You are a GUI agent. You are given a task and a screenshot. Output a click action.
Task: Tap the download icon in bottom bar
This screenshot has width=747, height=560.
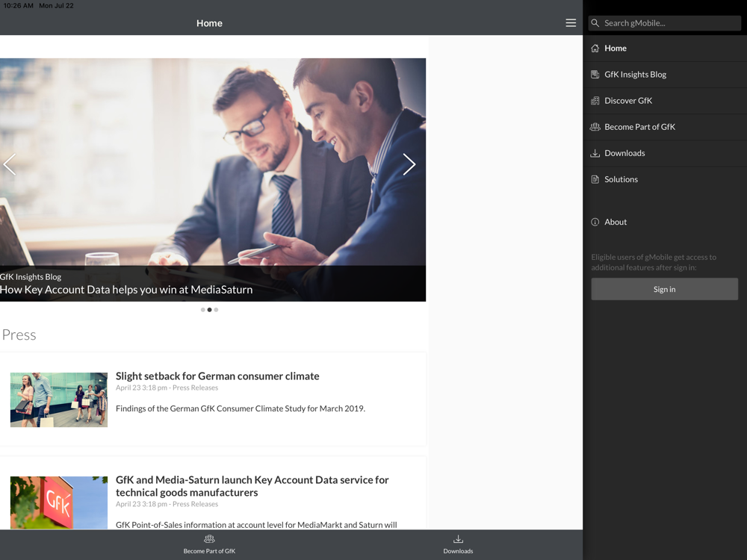459,539
